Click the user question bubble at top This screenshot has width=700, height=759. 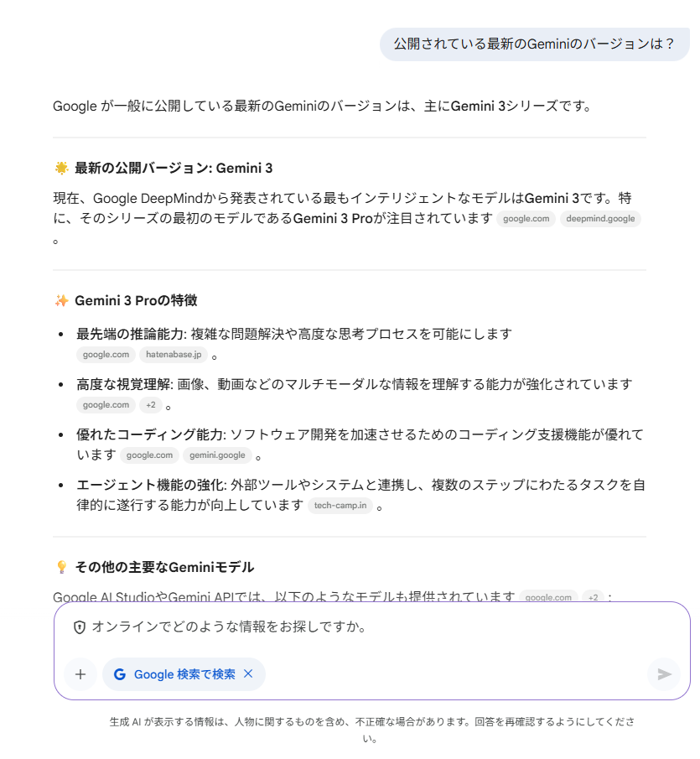(534, 44)
